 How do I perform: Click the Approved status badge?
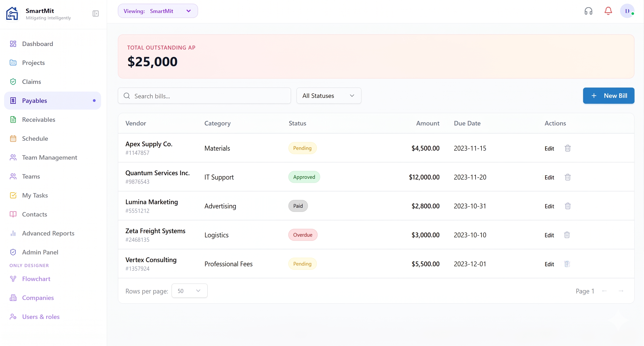304,177
